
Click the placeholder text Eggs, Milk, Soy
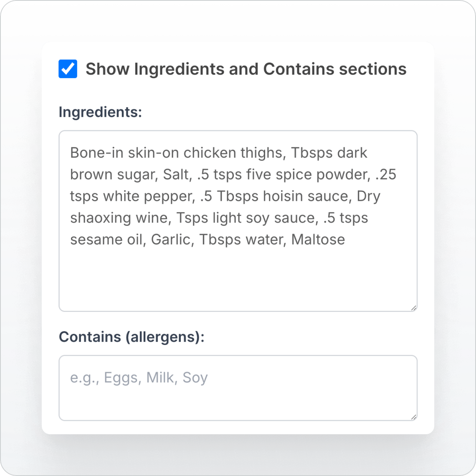click(x=139, y=377)
